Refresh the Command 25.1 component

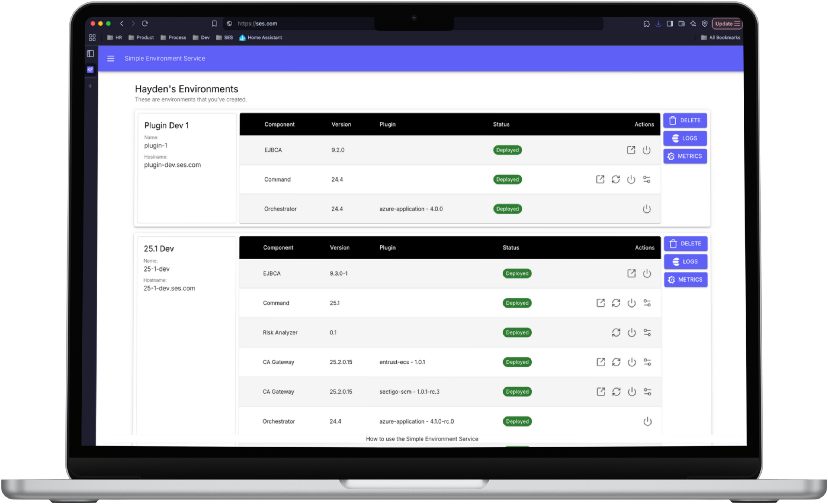click(x=616, y=303)
